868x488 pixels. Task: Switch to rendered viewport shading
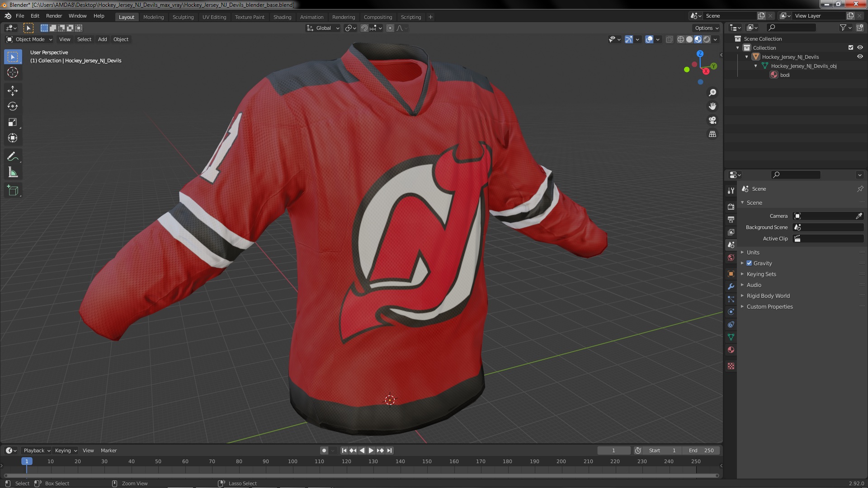coord(707,39)
